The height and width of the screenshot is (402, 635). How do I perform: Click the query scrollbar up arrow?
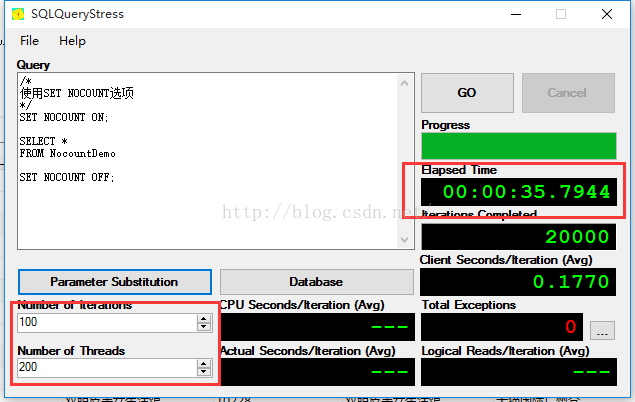404,83
